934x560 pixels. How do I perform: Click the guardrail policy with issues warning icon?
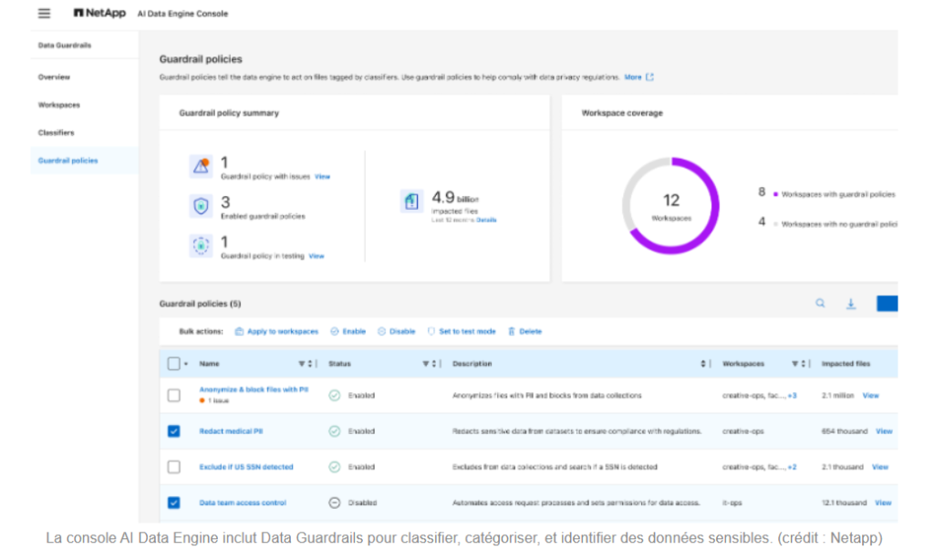click(x=201, y=166)
